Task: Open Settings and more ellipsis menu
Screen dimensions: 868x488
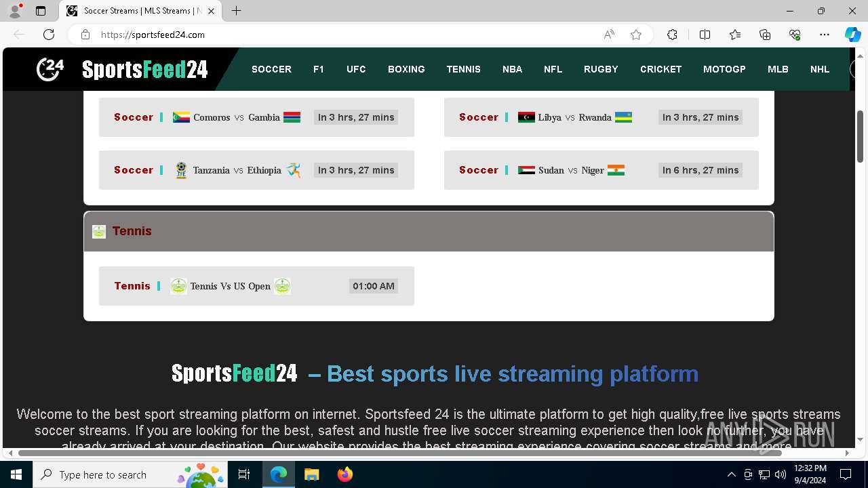Action: click(x=825, y=35)
